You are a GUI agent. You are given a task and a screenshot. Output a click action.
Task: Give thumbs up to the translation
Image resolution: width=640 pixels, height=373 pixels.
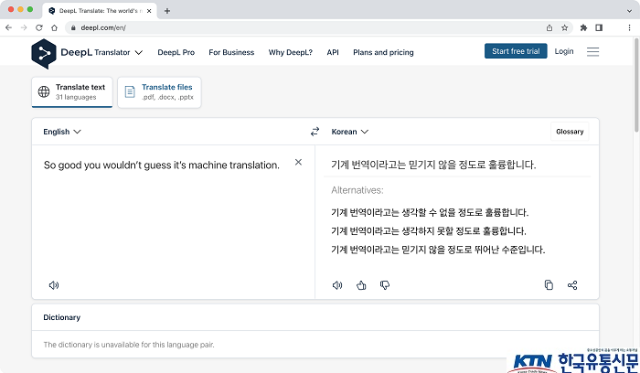tap(361, 285)
